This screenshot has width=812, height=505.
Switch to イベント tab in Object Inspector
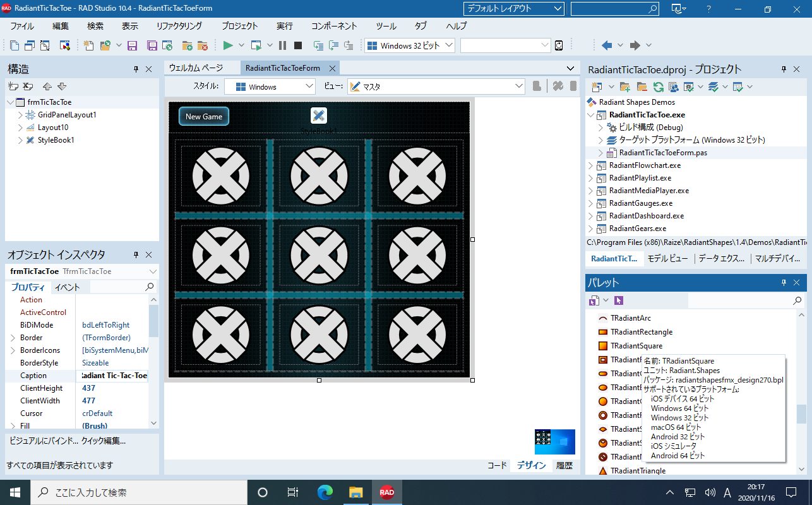click(x=68, y=287)
